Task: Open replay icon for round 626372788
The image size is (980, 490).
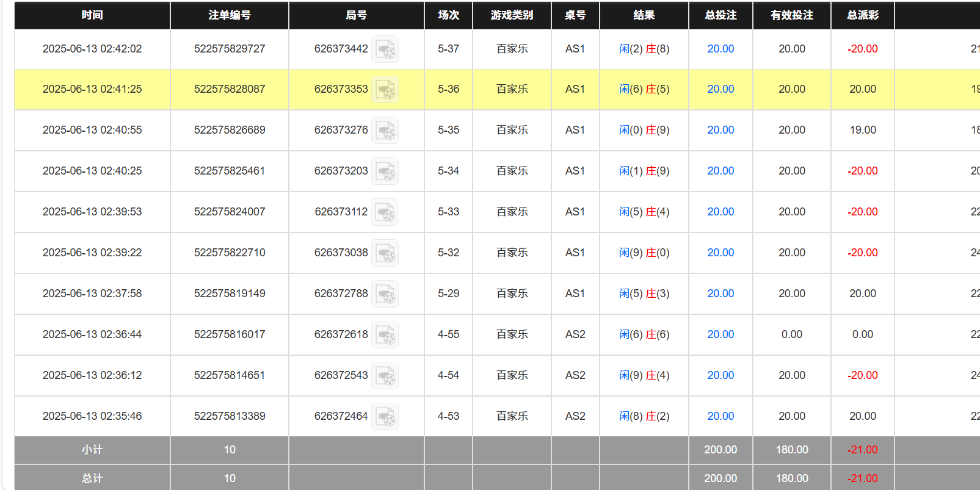Action: pyautogui.click(x=385, y=294)
